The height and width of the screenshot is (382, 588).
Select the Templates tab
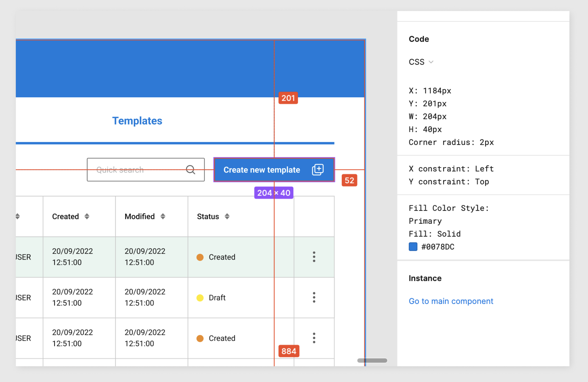(137, 121)
